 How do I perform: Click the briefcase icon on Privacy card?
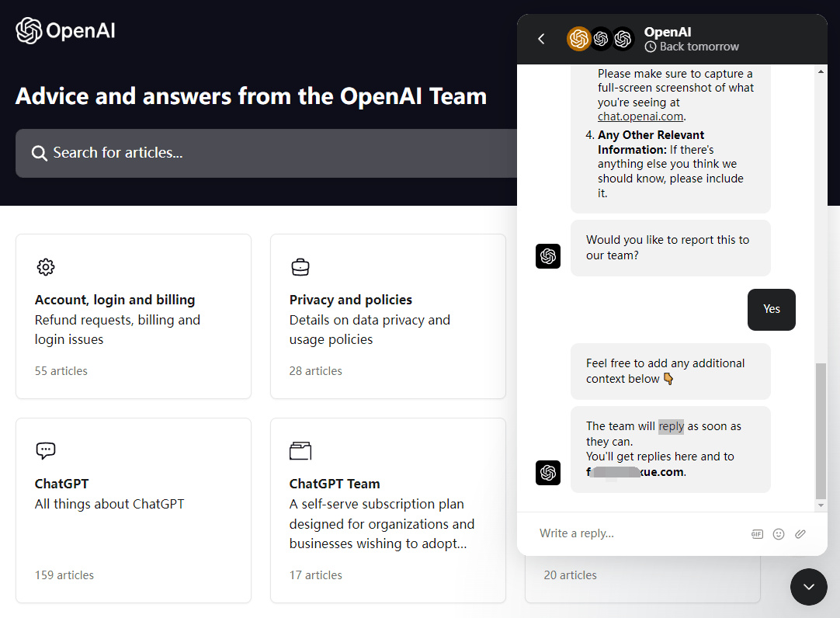300,267
